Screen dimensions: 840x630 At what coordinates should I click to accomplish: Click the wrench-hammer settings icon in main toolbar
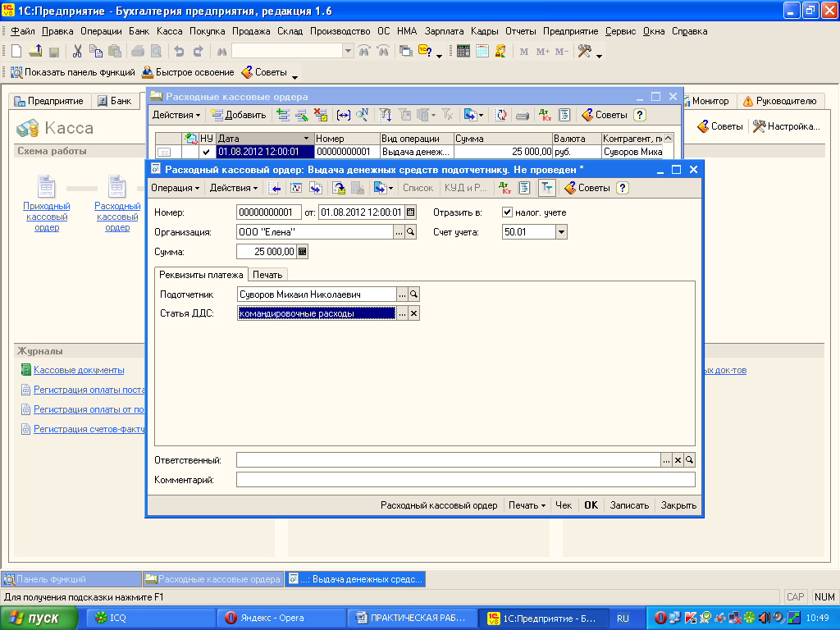584,52
